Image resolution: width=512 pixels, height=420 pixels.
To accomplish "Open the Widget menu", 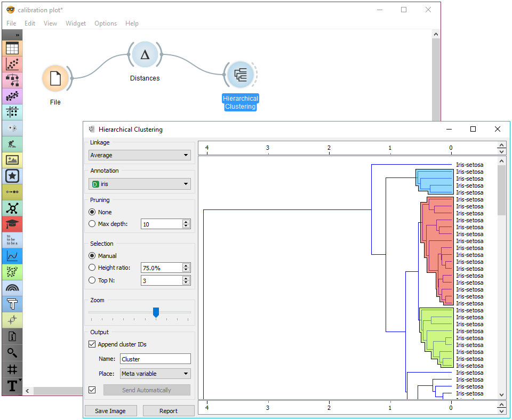I will click(x=75, y=23).
